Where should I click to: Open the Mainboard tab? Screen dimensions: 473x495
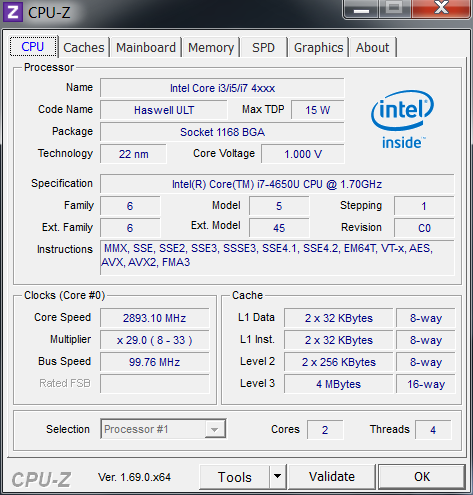pos(146,47)
